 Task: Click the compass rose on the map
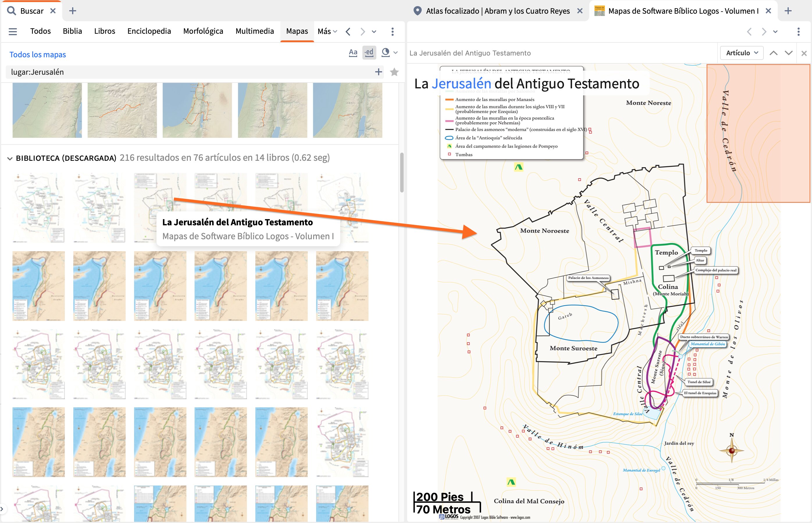pyautogui.click(x=732, y=450)
